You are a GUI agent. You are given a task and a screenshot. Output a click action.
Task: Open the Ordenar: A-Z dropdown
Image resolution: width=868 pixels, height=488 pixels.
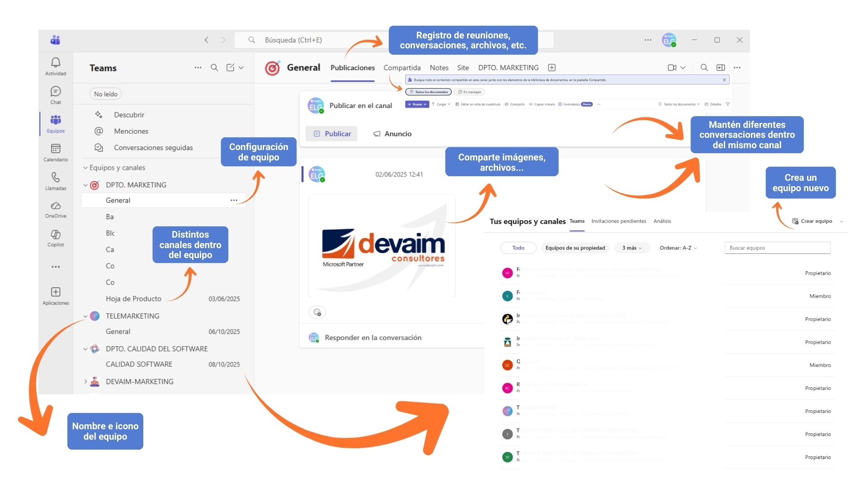click(678, 248)
